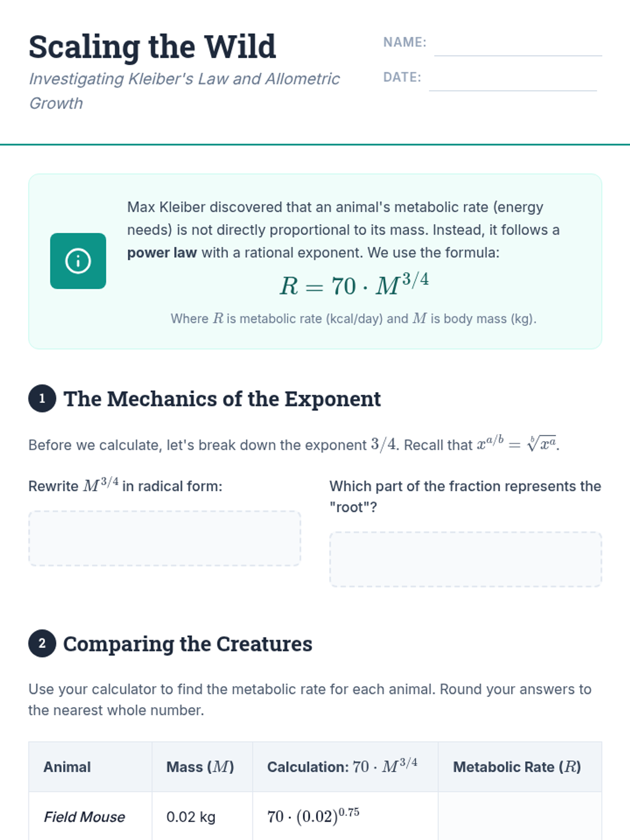Click The Mechanics of the Exponent heading
Viewport: 630px width, 840px height.
222,399
